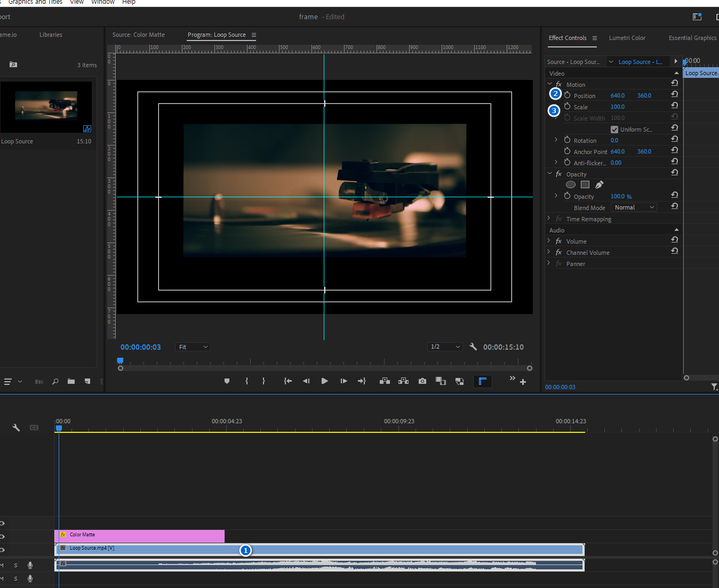Screen dimensions: 719x588
Task: Switch to the Lumetri Color tab
Action: pos(627,38)
